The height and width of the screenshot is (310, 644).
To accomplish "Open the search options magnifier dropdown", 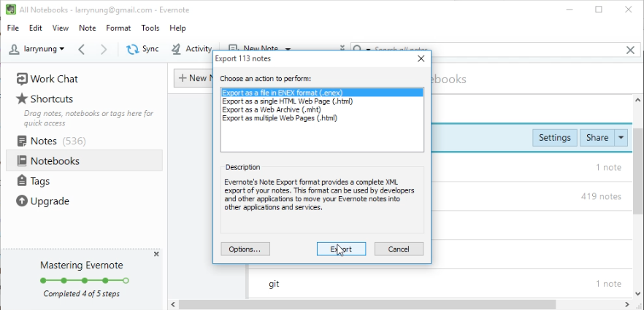I will [361, 50].
